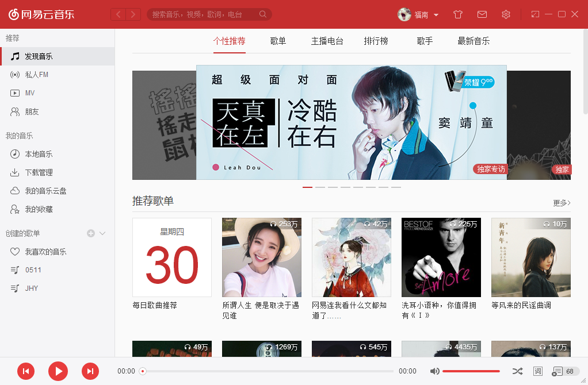Click the forward navigation arrow
Screen dimensions: 588x385
(133, 14)
